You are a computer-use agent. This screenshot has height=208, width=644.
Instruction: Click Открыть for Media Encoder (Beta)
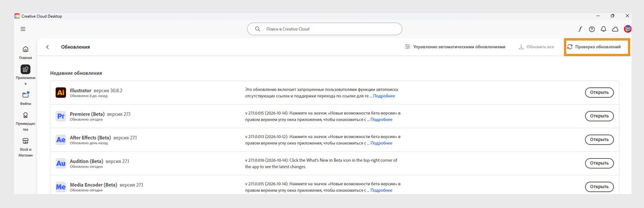pos(599,187)
